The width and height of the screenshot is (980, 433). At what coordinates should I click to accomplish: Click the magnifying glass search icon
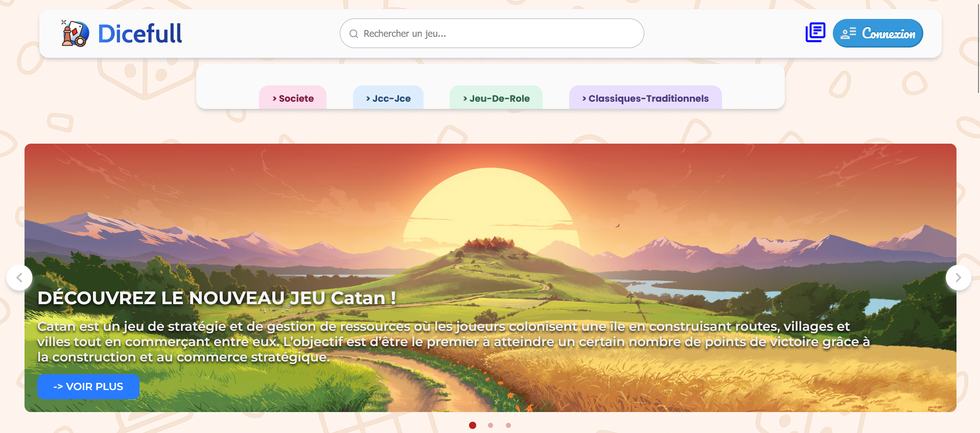(x=354, y=34)
